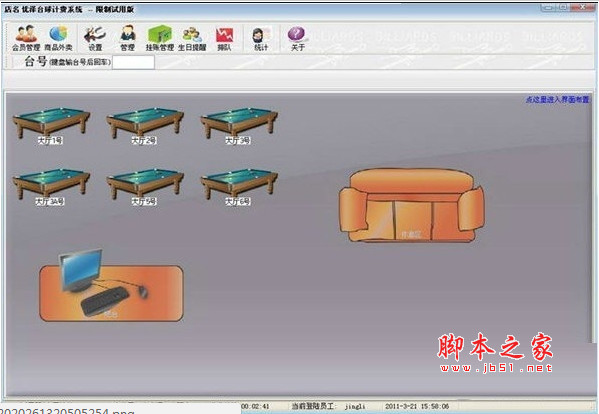Select billiard table 大厅5号

[145, 187]
